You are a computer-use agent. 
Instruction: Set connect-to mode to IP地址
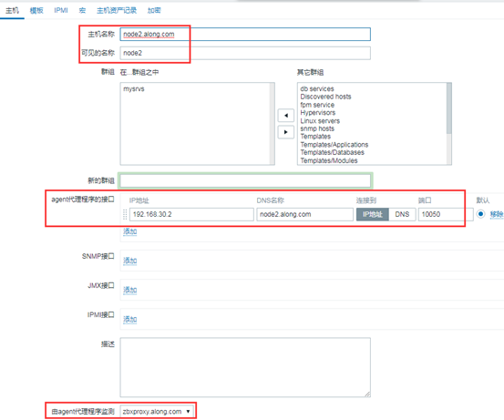pos(373,214)
